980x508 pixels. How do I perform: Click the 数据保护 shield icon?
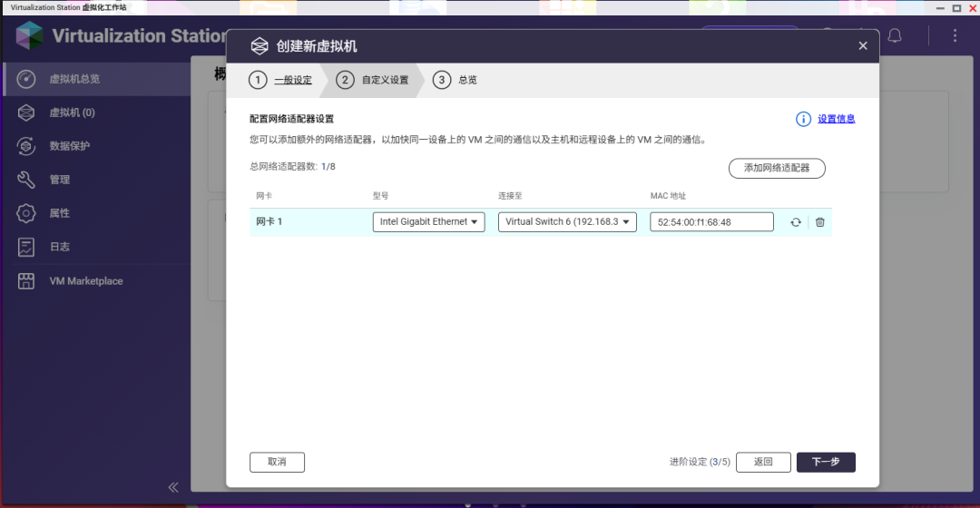[x=25, y=145]
